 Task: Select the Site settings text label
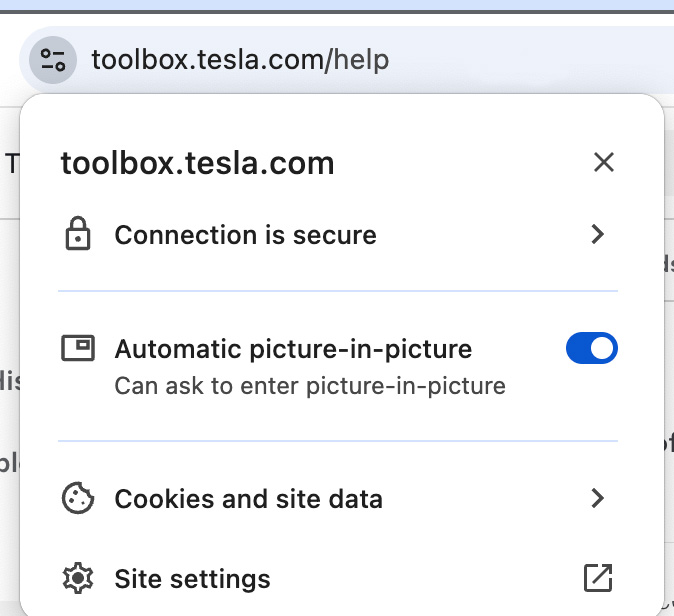pos(193,579)
